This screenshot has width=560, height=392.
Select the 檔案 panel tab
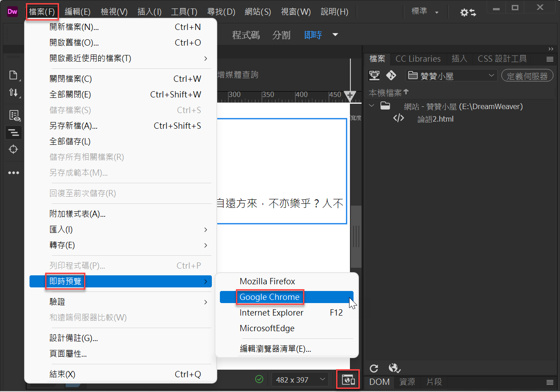click(x=377, y=59)
